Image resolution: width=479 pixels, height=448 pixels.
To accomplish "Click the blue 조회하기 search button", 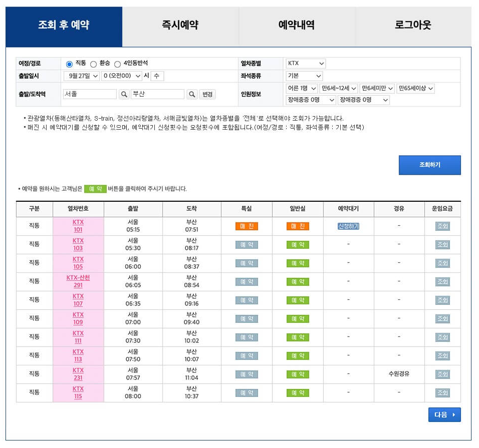I will (429, 165).
